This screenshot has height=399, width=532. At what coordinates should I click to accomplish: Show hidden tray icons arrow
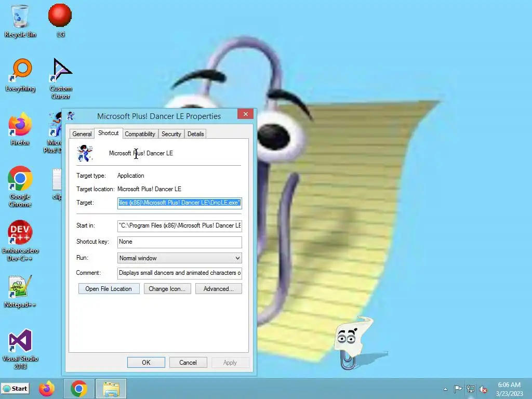pos(445,389)
